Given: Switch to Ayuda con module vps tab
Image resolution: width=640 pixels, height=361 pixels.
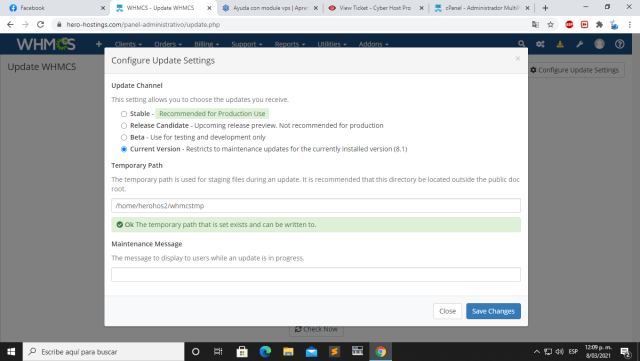Looking at the screenshot, I should (x=270, y=8).
